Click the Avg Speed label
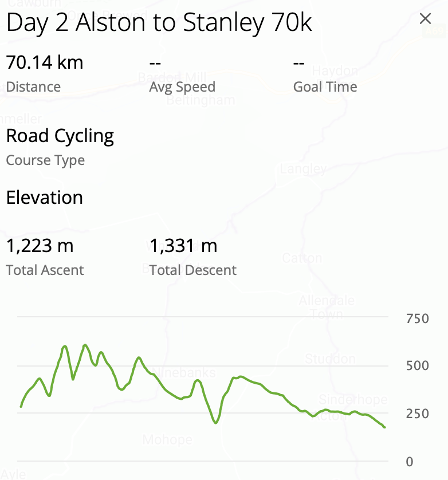Screen dimensions: 448x480 point(182,87)
